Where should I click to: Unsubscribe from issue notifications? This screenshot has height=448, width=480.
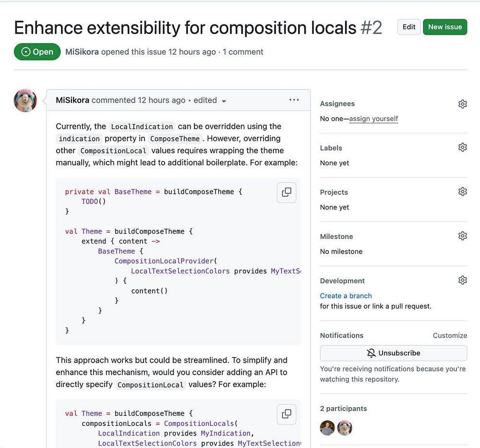394,353
